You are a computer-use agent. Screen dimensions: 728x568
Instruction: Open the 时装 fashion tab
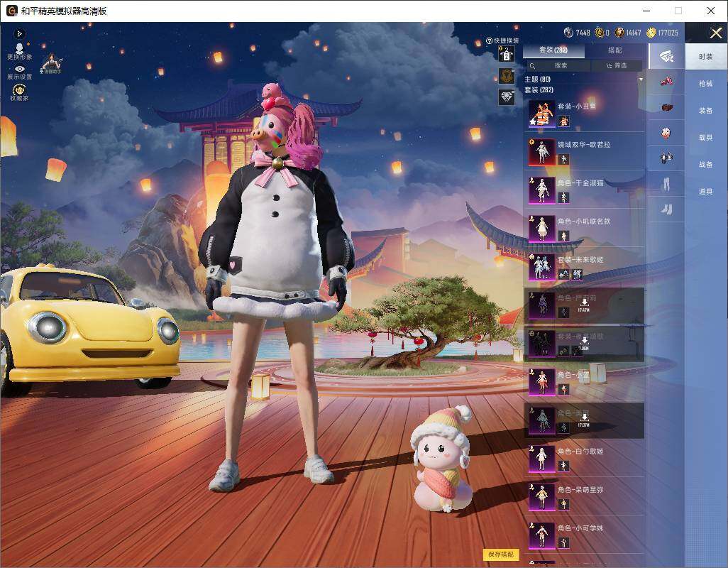coord(706,57)
